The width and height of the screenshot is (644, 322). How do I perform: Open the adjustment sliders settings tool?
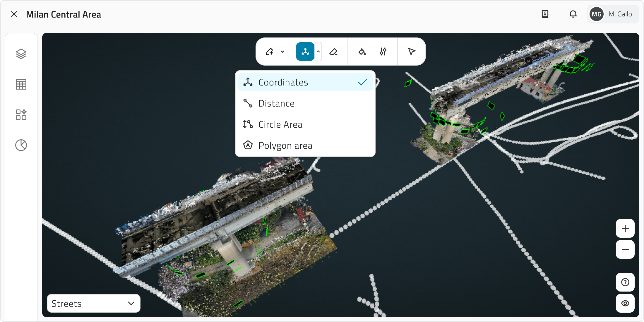click(383, 52)
